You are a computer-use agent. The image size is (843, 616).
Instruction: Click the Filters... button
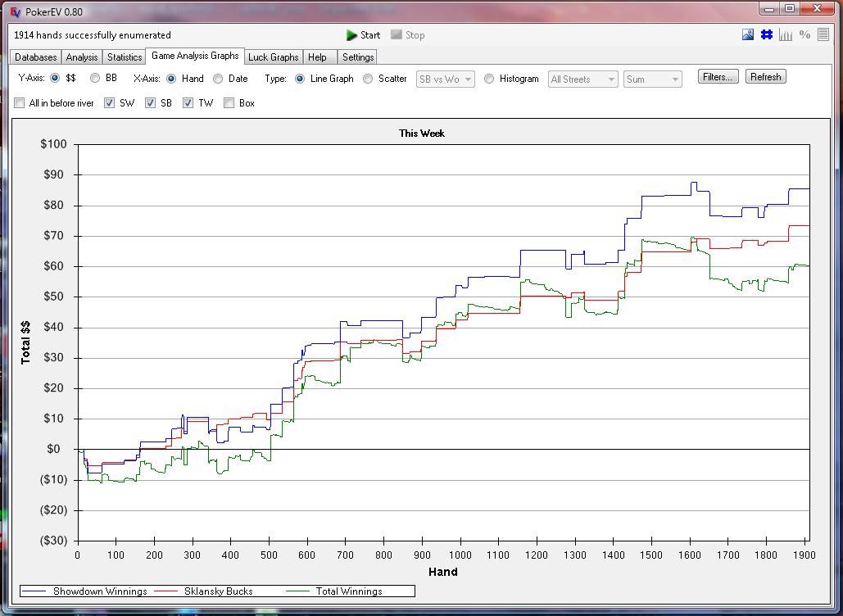pos(718,77)
